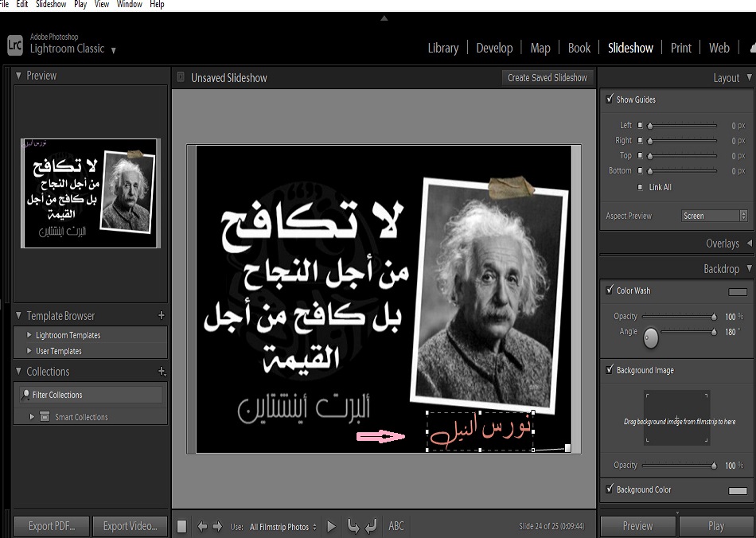The image size is (756, 538).
Task: Open the Background Color swatch
Action: pos(737,490)
